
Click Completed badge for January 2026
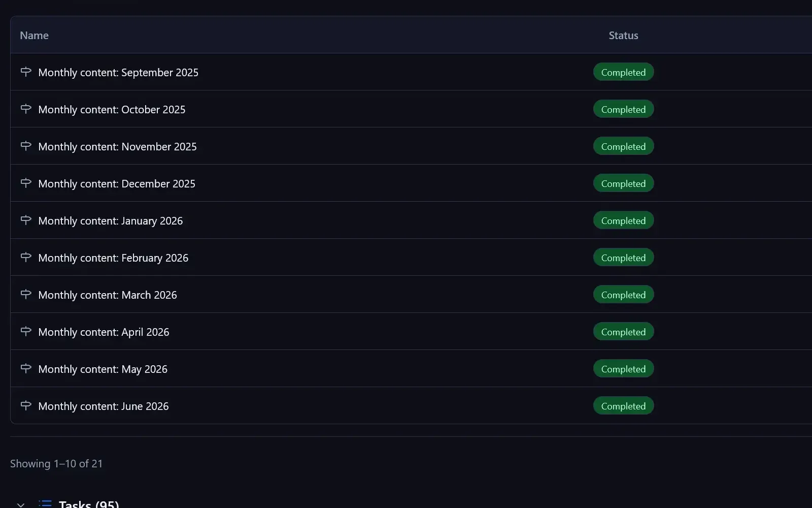click(x=623, y=220)
